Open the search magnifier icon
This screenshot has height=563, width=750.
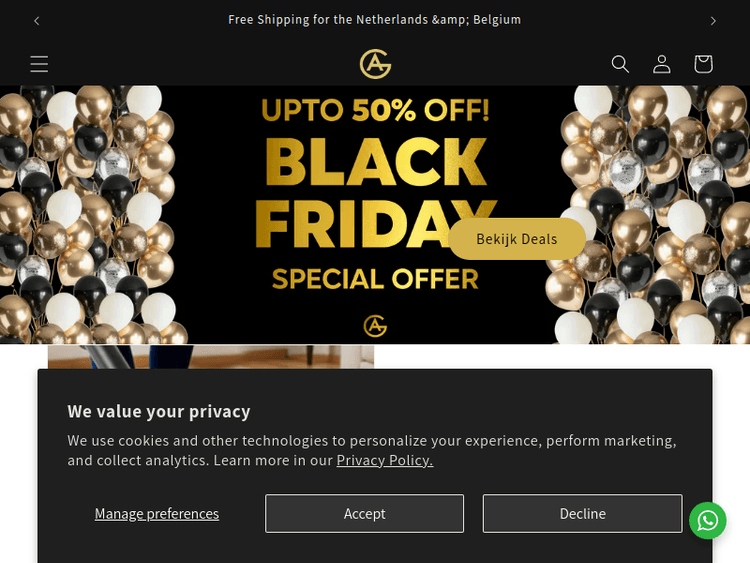coord(620,64)
